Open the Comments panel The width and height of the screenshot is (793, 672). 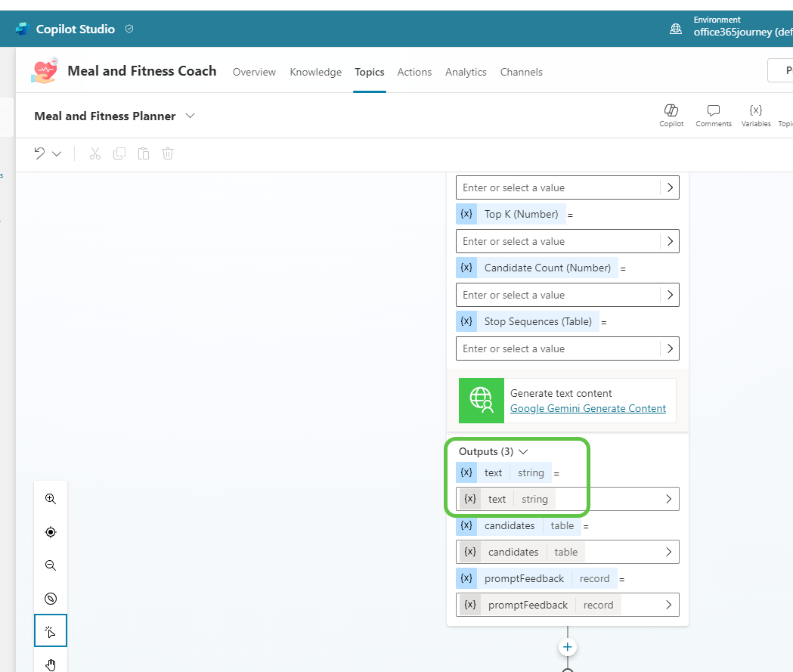[x=713, y=115]
